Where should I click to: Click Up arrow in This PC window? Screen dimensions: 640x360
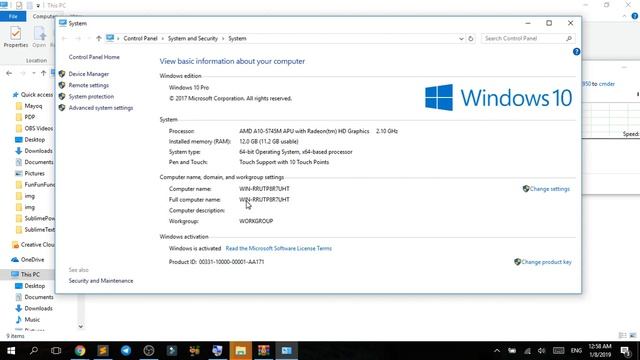pyautogui.click(x=43, y=73)
